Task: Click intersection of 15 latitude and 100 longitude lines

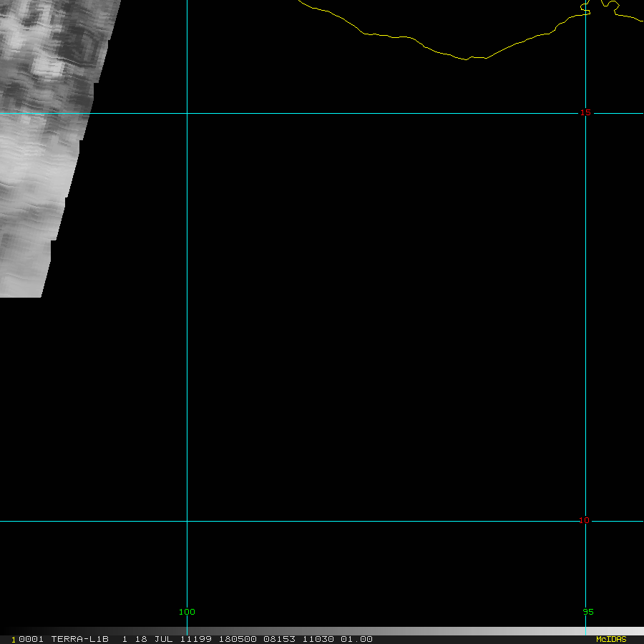Action: click(187, 113)
